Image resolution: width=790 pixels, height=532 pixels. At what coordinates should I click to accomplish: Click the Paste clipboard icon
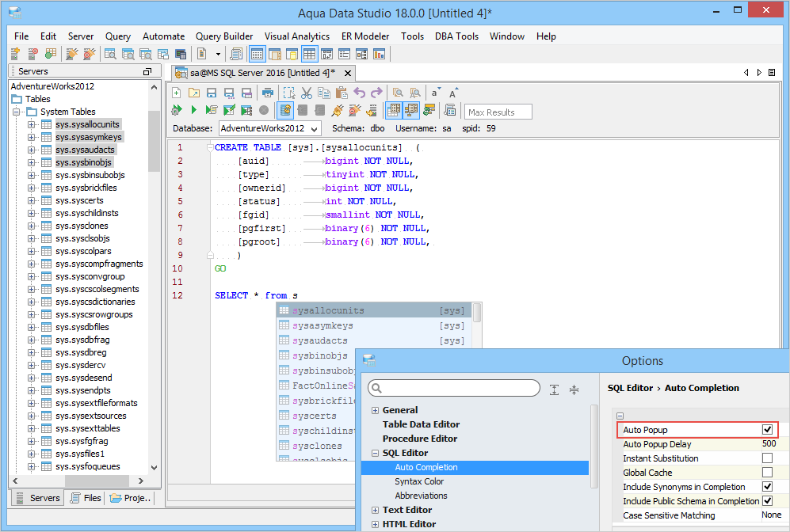click(x=342, y=93)
